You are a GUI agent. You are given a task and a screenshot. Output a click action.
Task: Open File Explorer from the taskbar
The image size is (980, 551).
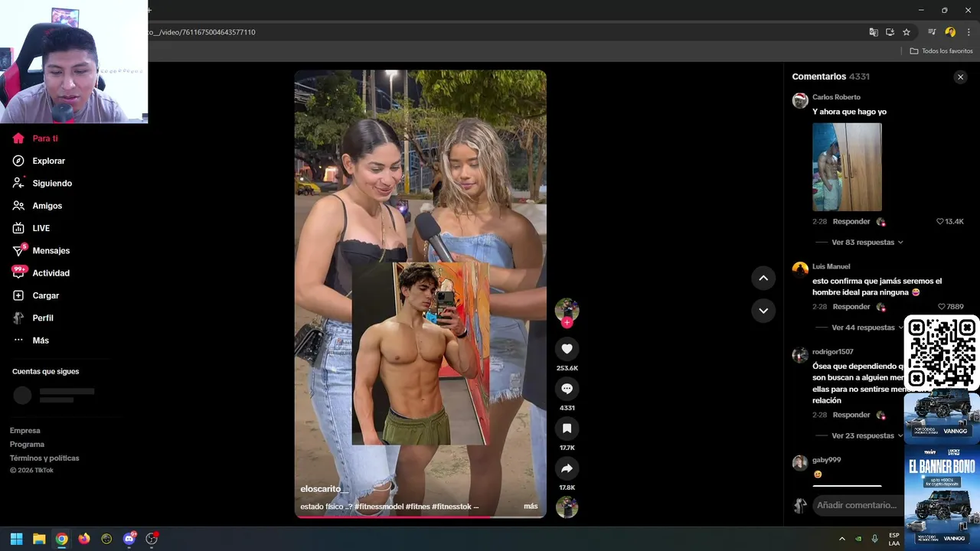[x=39, y=539]
